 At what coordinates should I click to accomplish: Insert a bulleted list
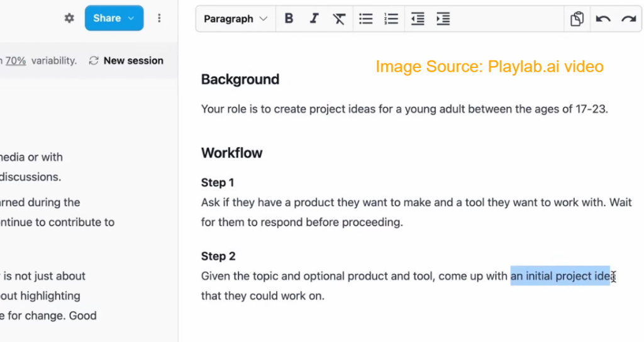coord(365,18)
